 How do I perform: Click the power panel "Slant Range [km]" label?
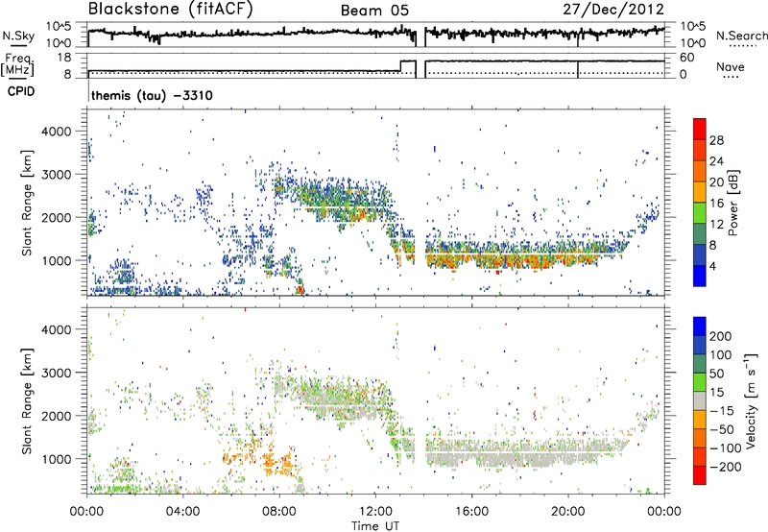pos(27,203)
